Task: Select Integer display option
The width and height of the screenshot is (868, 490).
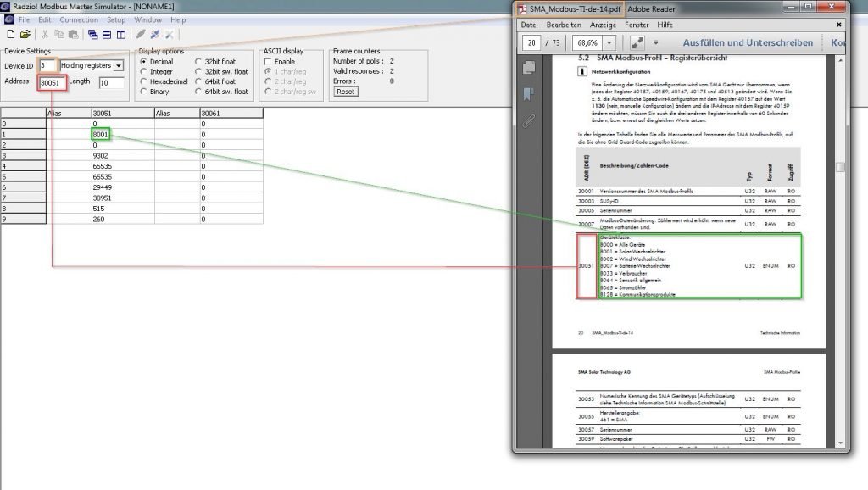Action: (157, 71)
